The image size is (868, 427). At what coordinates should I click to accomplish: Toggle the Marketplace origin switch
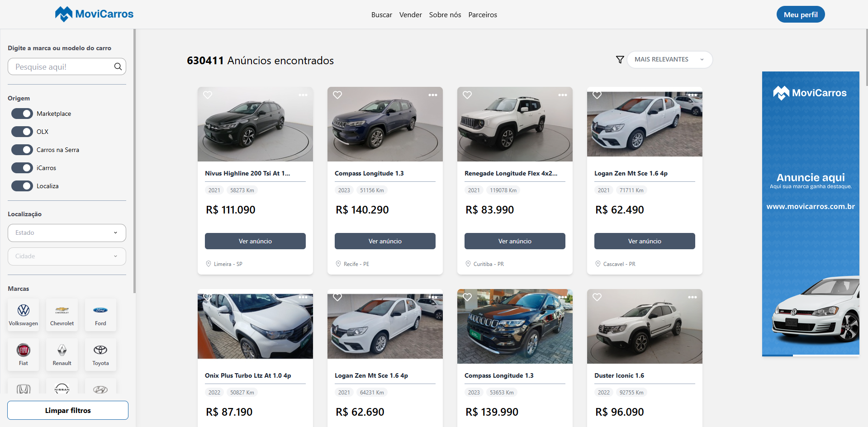(x=22, y=114)
